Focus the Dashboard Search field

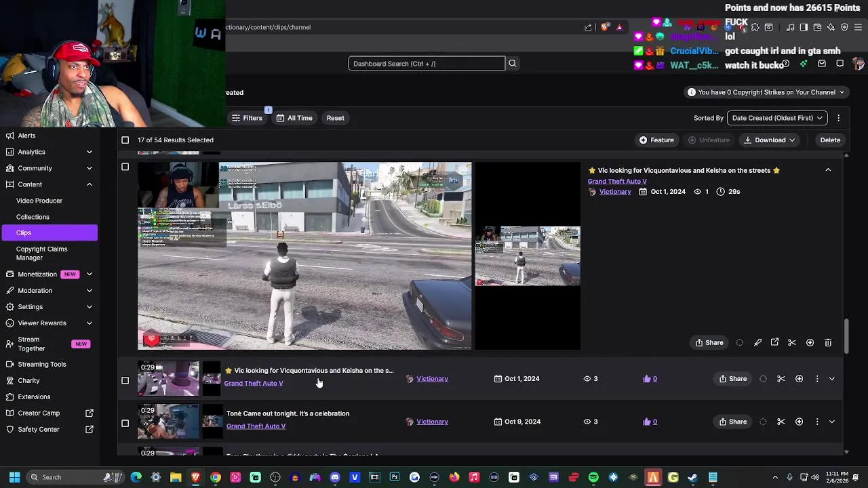(427, 64)
